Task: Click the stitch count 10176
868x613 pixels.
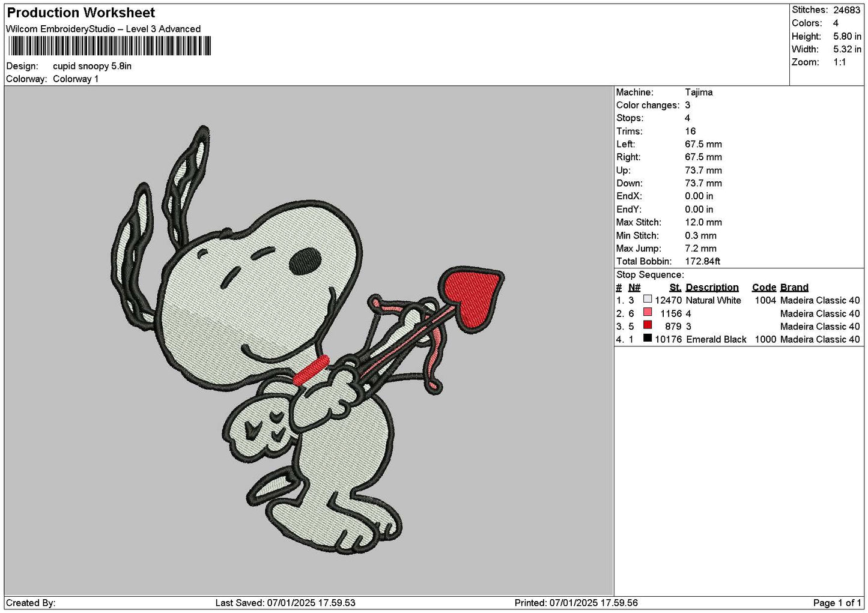Action: [x=668, y=339]
